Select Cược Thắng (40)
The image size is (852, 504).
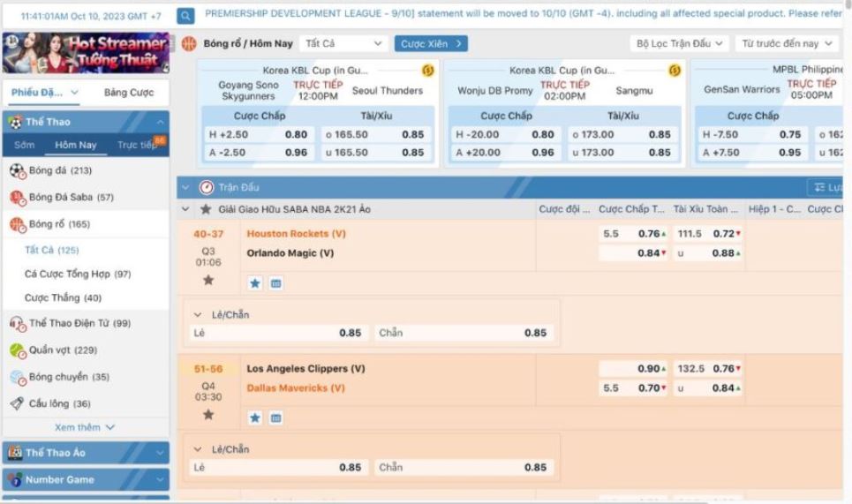pos(63,297)
